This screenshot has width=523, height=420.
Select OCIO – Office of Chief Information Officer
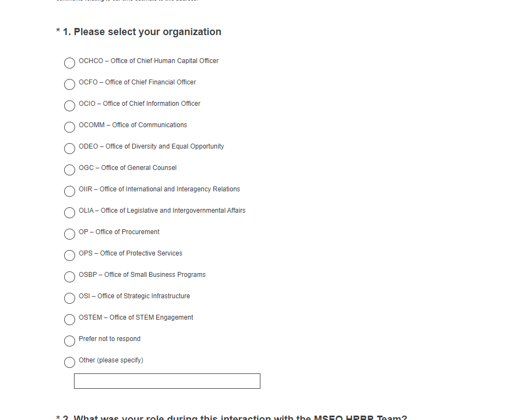click(70, 106)
